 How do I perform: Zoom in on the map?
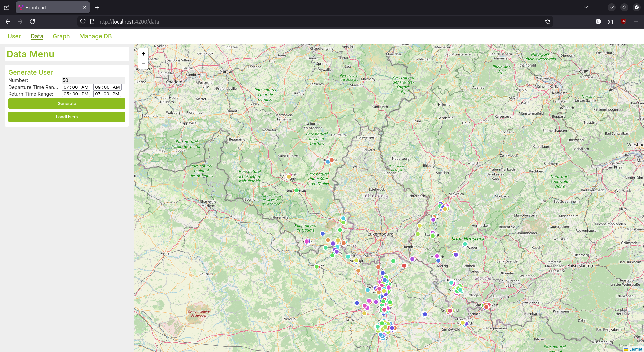143,54
